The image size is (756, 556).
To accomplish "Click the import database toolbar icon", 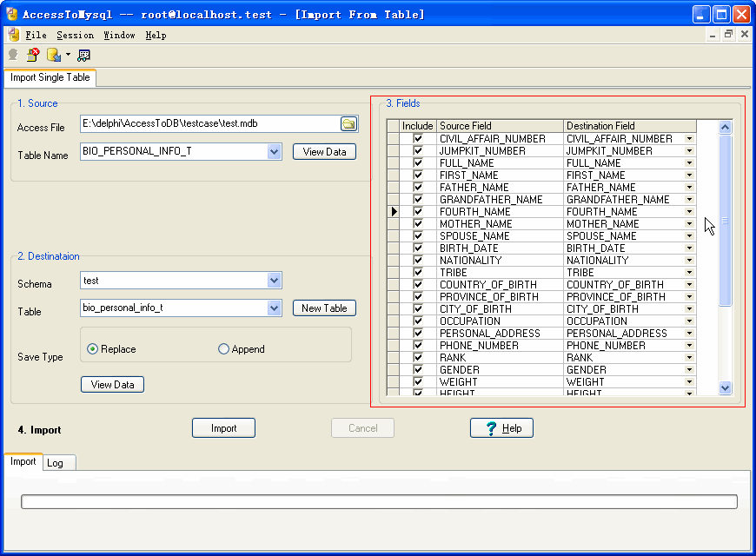I will point(54,55).
